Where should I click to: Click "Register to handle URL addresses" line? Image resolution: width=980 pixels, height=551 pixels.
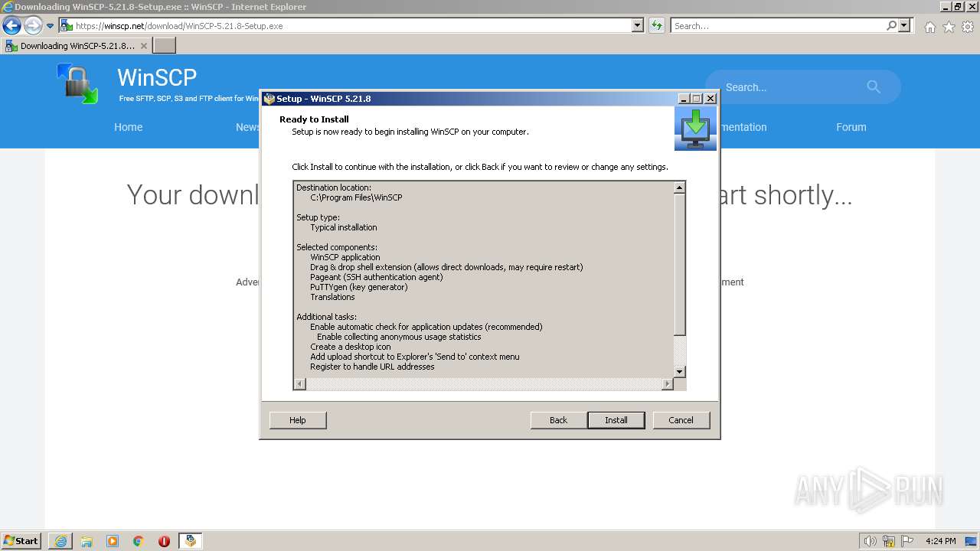pyautogui.click(x=372, y=367)
